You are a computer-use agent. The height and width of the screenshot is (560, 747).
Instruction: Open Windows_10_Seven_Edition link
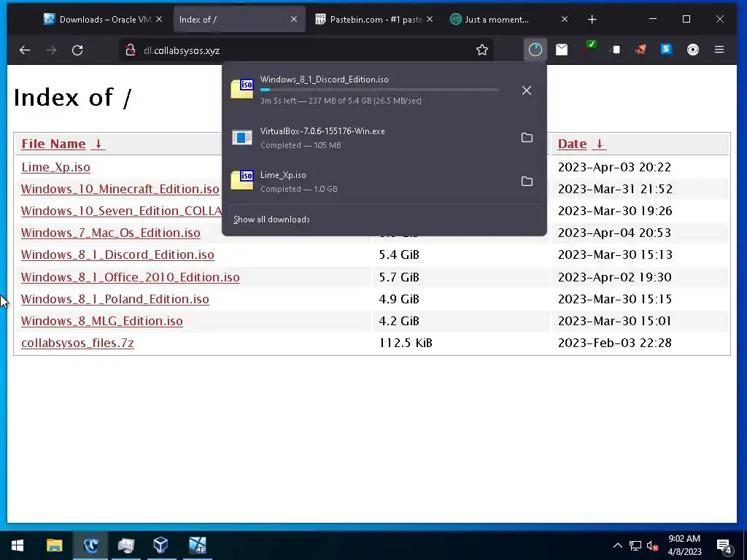[x=122, y=211]
